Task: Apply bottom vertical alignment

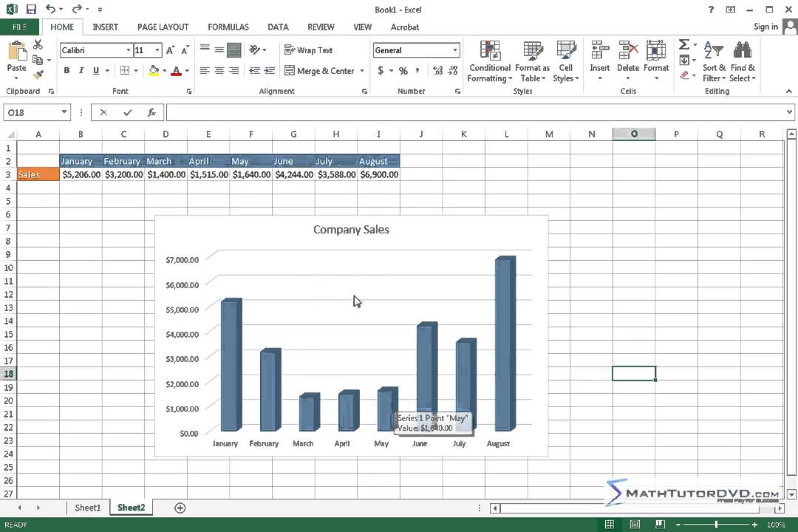Action: coord(234,50)
